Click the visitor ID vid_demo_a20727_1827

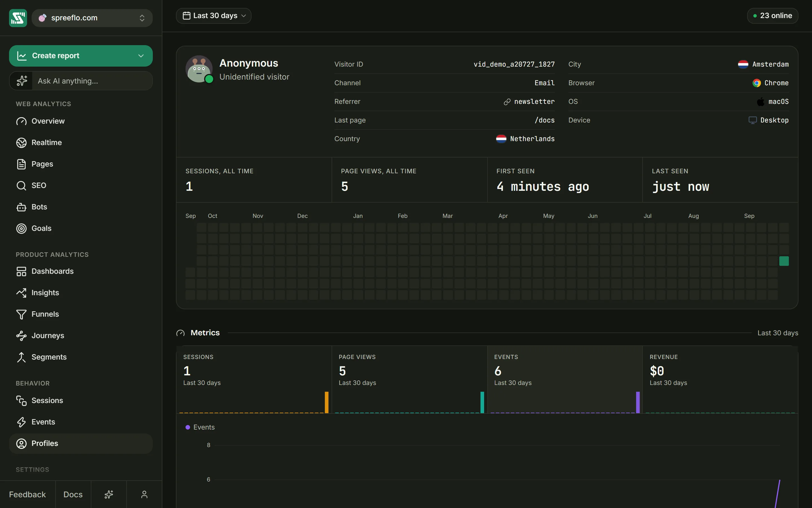pyautogui.click(x=514, y=64)
